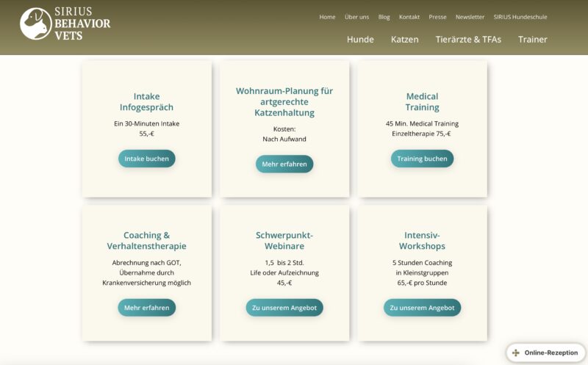
Task: Expand the Hunde main navigation menu
Action: (360, 40)
